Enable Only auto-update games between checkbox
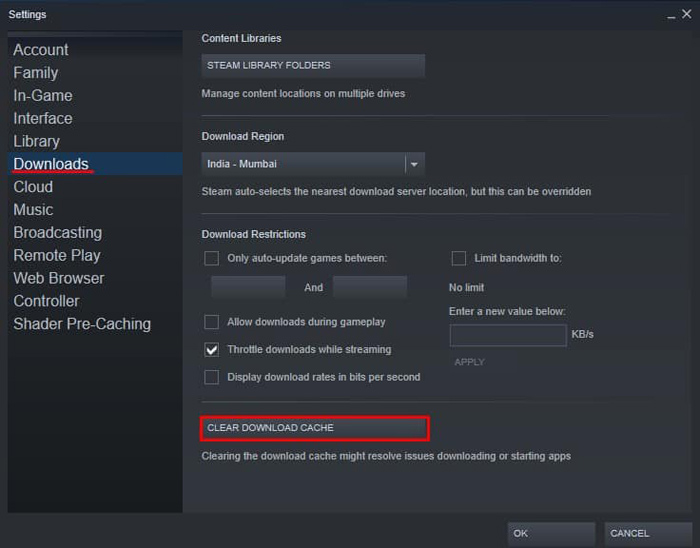 (x=212, y=258)
